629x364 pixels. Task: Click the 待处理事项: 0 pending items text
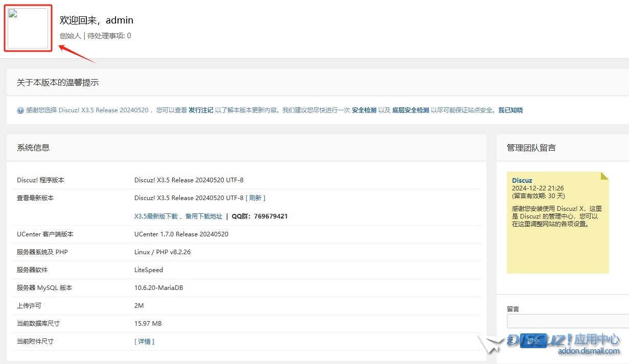(109, 36)
